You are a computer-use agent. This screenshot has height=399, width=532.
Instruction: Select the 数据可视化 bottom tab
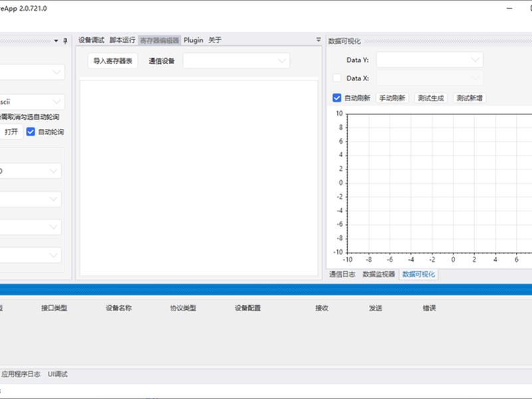[x=419, y=274]
